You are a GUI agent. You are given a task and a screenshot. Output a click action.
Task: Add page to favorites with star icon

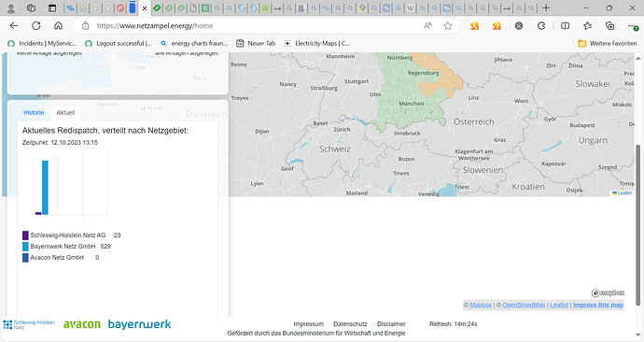click(x=448, y=26)
